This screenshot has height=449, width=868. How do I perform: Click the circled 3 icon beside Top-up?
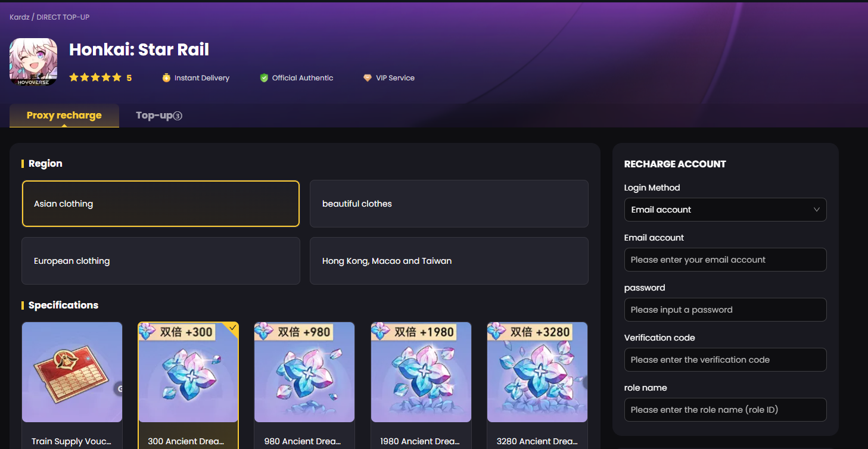coord(178,116)
